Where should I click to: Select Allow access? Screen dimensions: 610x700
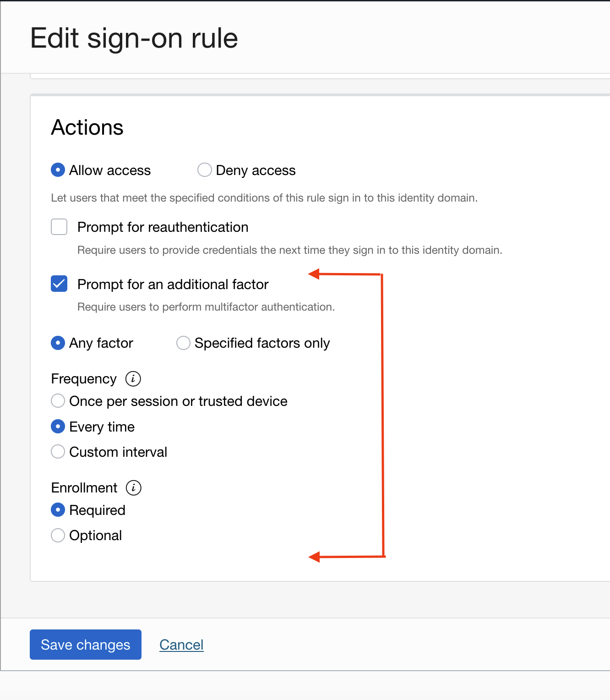pyautogui.click(x=58, y=170)
